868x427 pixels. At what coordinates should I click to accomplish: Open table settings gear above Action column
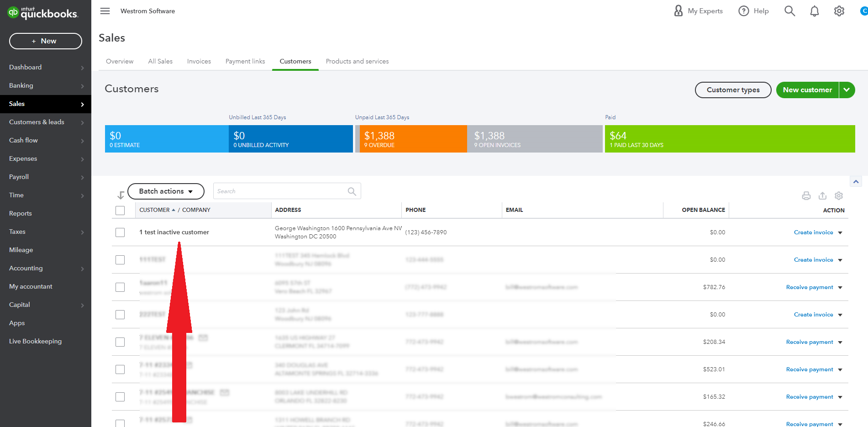click(839, 195)
